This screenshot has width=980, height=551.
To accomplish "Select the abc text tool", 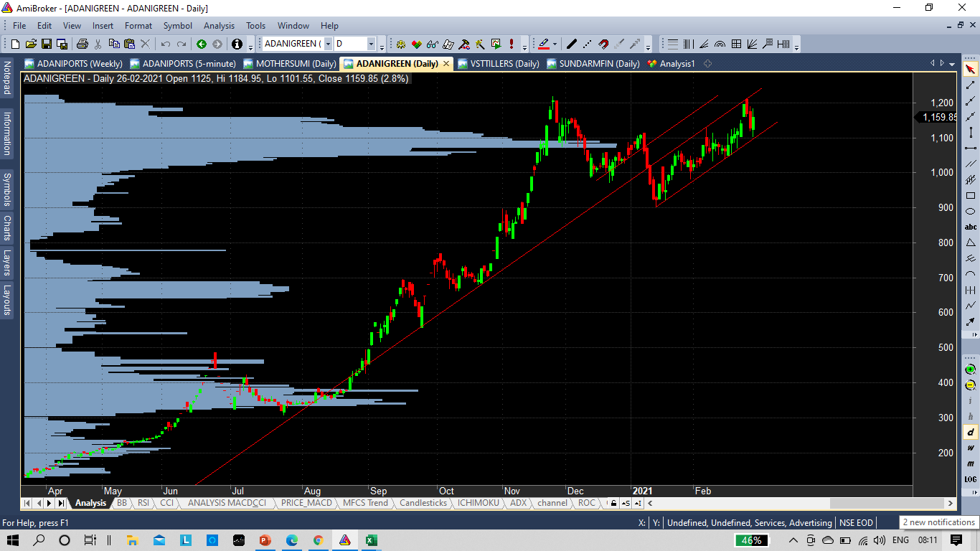I will [971, 227].
